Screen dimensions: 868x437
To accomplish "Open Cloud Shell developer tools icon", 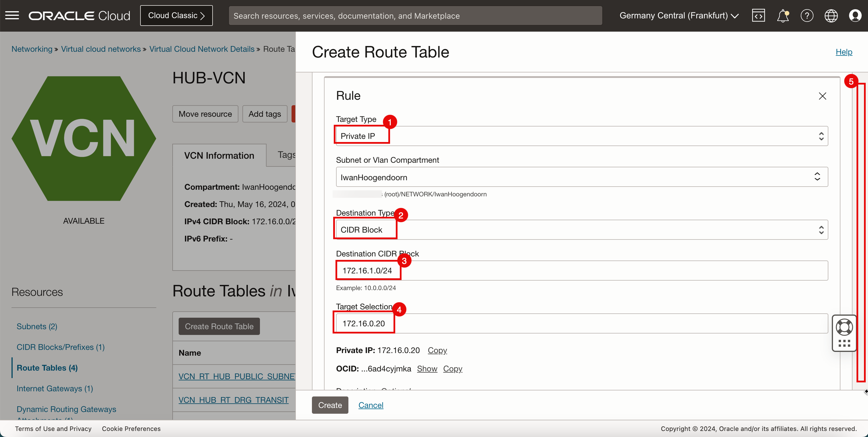I will [x=758, y=16].
